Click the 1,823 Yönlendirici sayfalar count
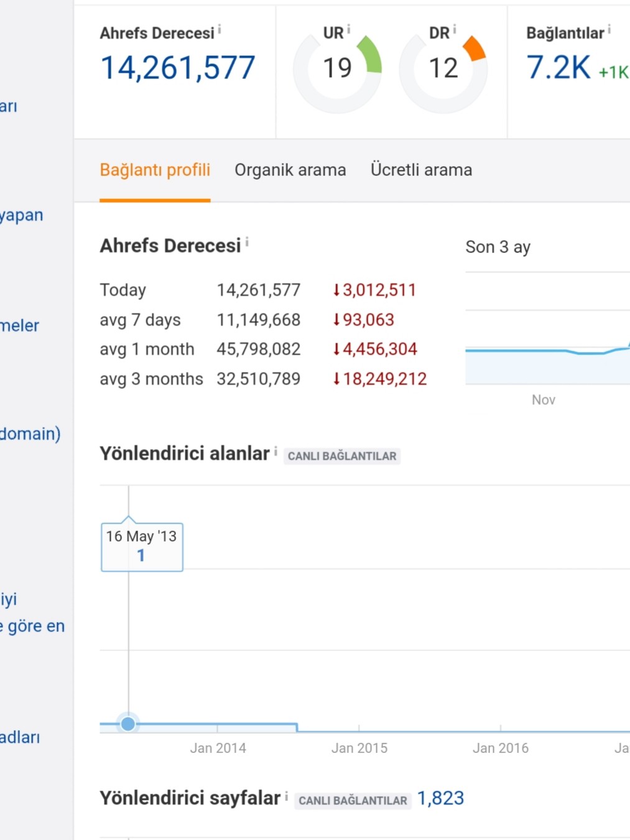 tap(440, 798)
